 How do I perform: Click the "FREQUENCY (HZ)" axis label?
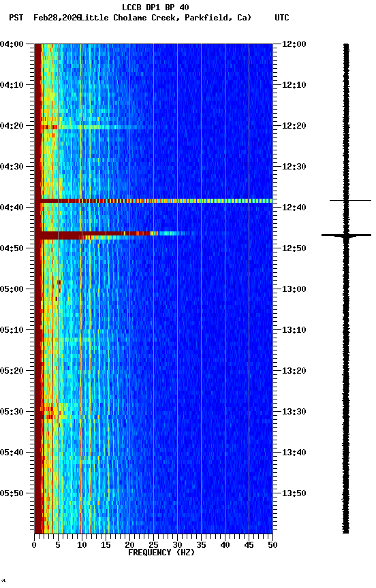tap(161, 553)
